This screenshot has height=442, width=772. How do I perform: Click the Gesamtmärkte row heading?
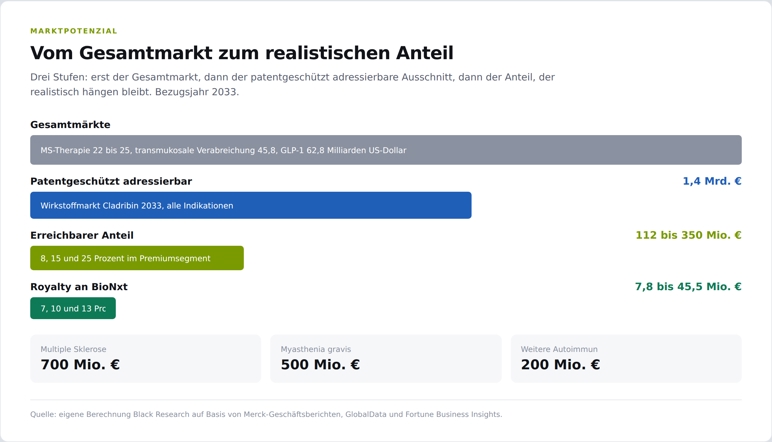tap(70, 125)
